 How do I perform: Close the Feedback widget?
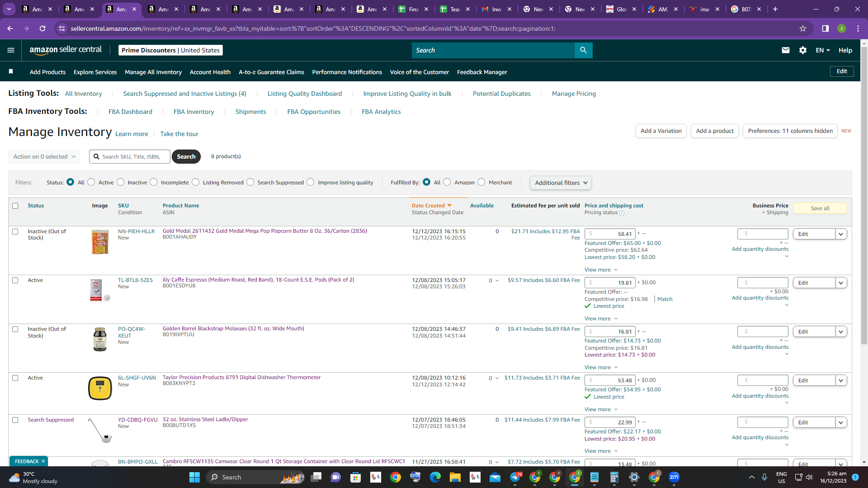coord(43,461)
